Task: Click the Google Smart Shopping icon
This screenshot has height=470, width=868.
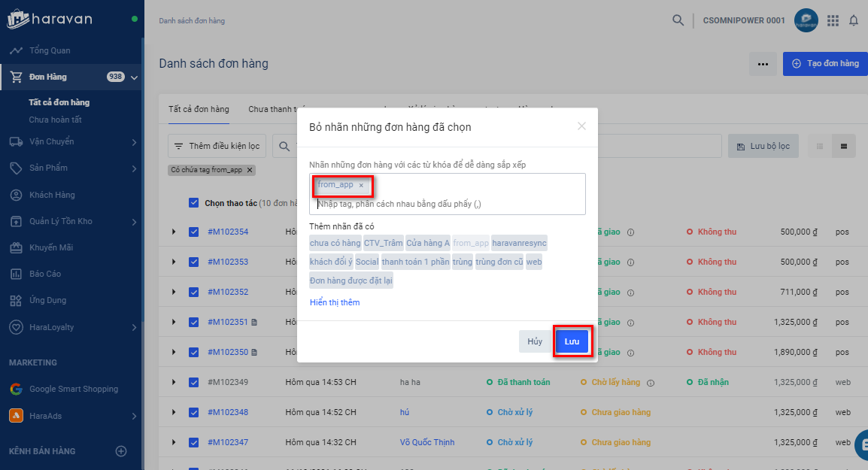Action: pyautogui.click(x=16, y=390)
